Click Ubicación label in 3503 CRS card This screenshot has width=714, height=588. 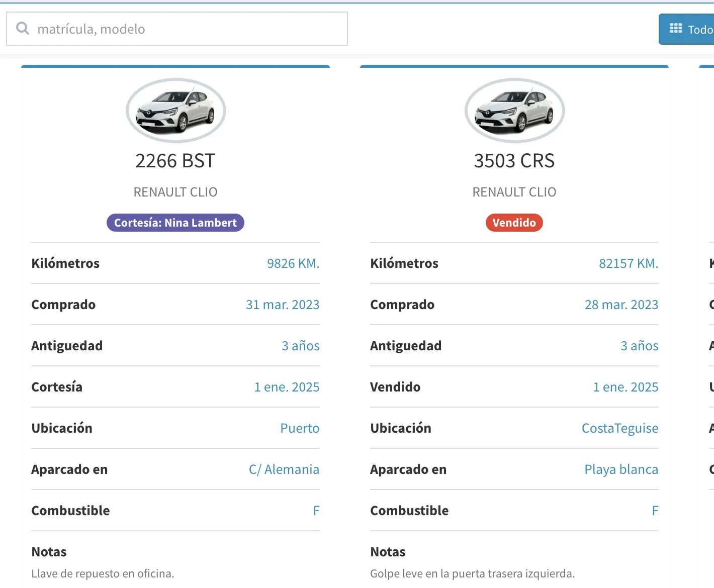coord(401,428)
